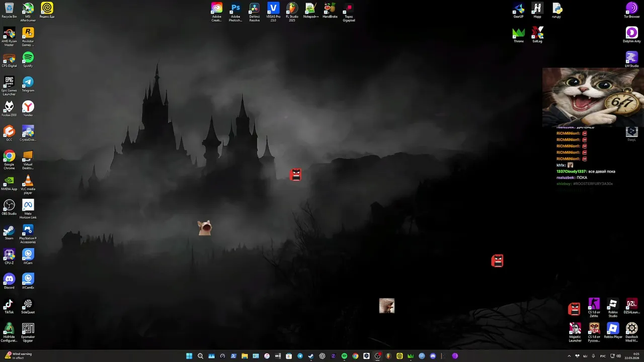Image resolution: width=644 pixels, height=362 pixels.
Task: Open the Rockstar Games launcher icon
Action: [x=28, y=37]
